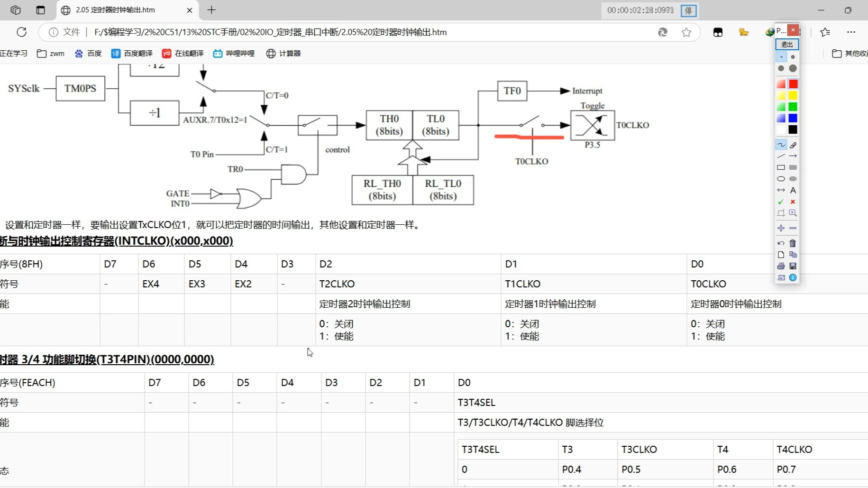
Task: Choose the smallest pen thickness dot
Action: 781,57
